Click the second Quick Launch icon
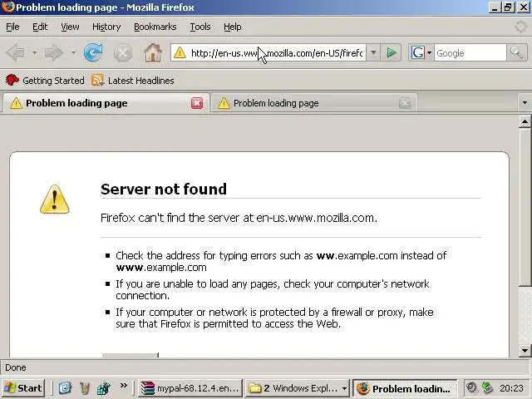The height and width of the screenshot is (399, 532). point(85,388)
